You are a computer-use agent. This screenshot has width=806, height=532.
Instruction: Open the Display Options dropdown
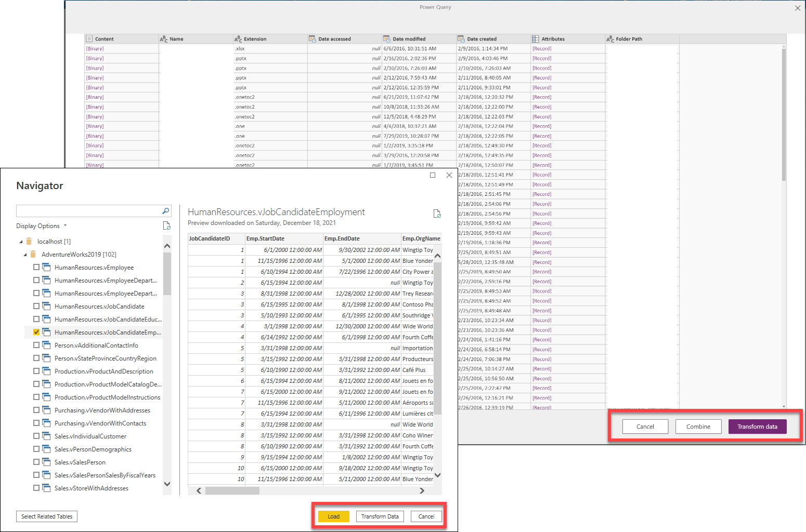pos(42,226)
